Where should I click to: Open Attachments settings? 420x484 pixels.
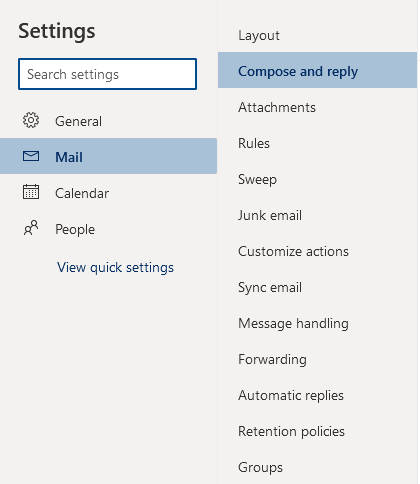point(317,107)
